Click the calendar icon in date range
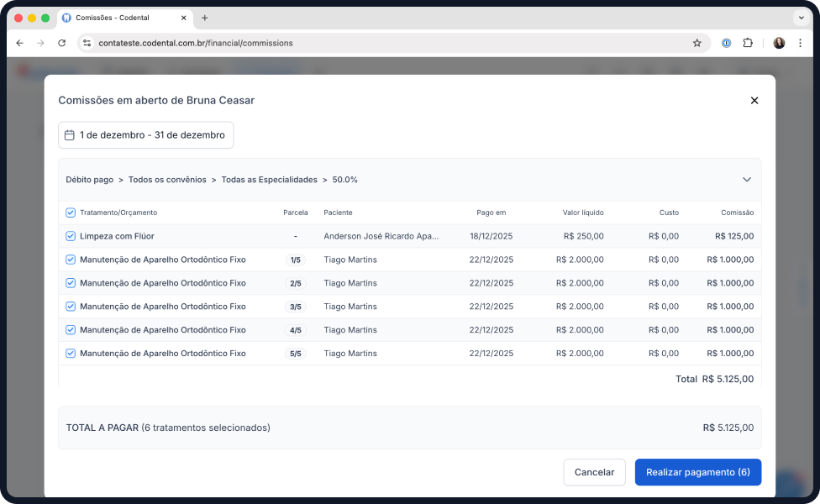This screenshot has width=820, height=504. point(70,135)
